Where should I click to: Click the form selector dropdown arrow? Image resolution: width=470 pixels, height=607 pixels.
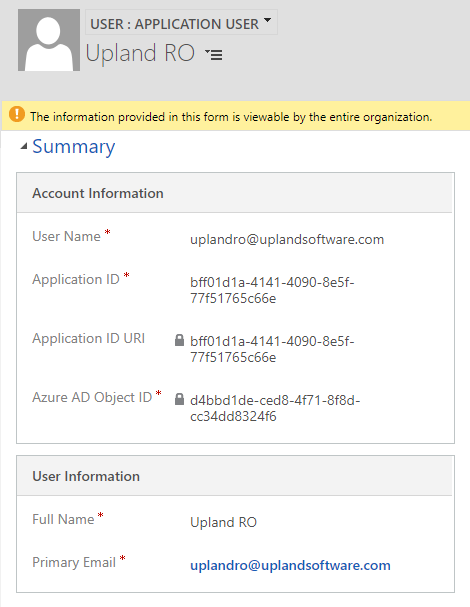tap(268, 20)
